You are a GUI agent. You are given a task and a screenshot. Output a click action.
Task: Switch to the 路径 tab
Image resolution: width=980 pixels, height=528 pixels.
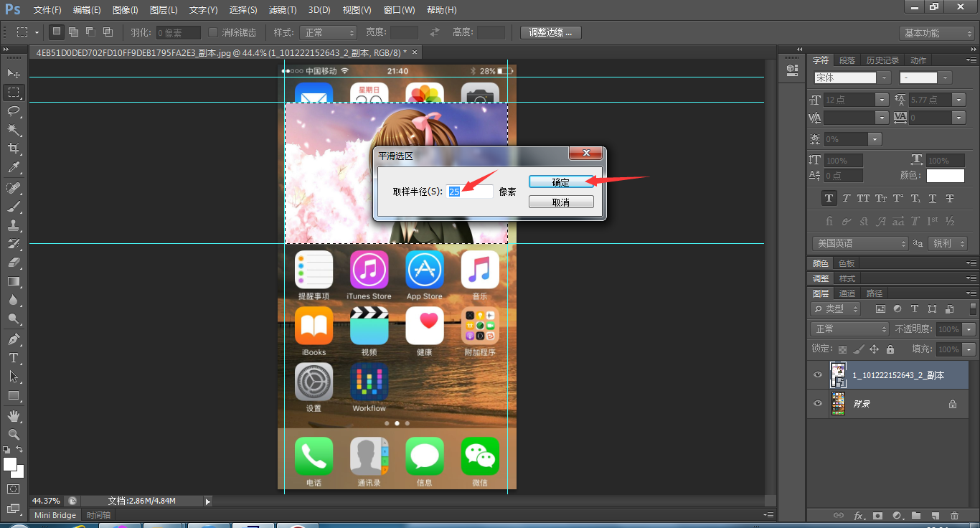point(875,293)
